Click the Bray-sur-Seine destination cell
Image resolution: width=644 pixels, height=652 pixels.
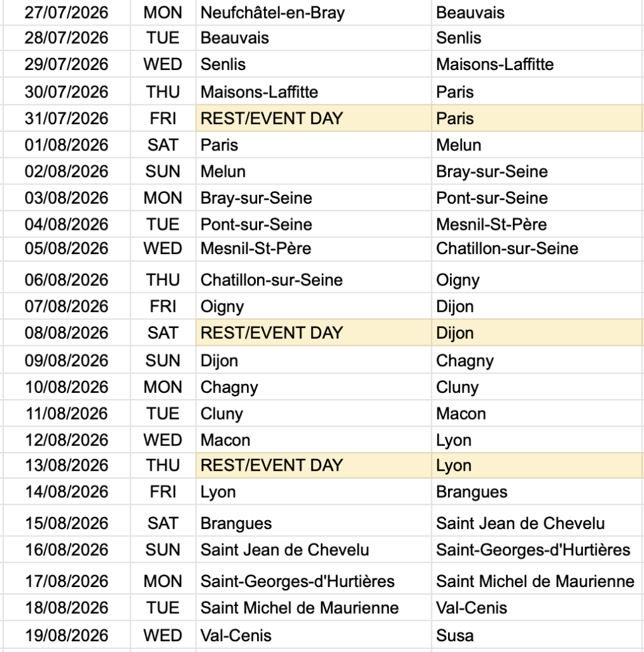[x=538, y=171]
